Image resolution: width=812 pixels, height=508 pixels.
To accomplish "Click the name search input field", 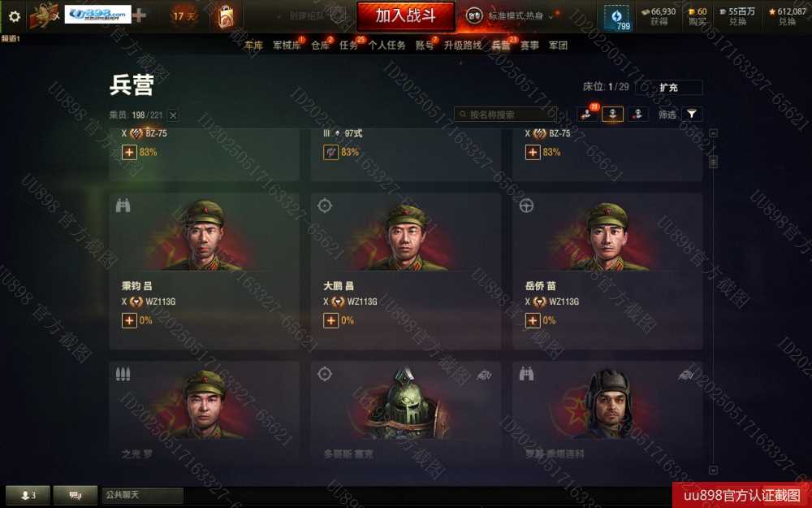I will 505,115.
